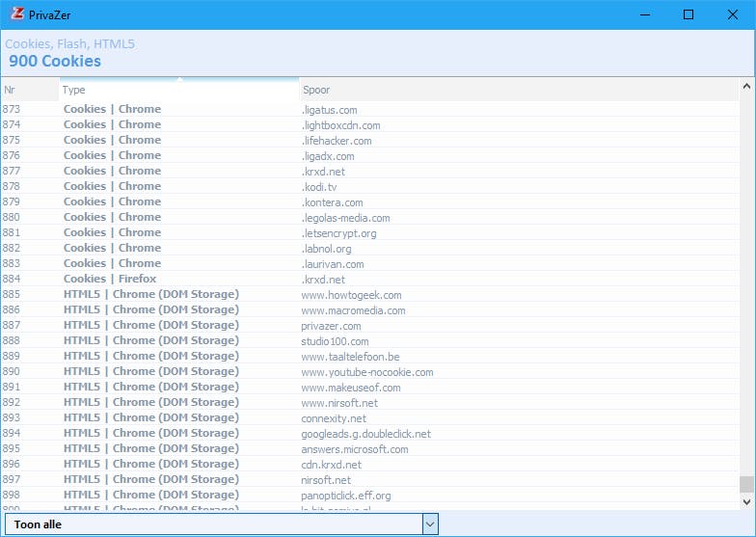
Task: Select the .lightboxcdn.com row
Action: [370, 125]
